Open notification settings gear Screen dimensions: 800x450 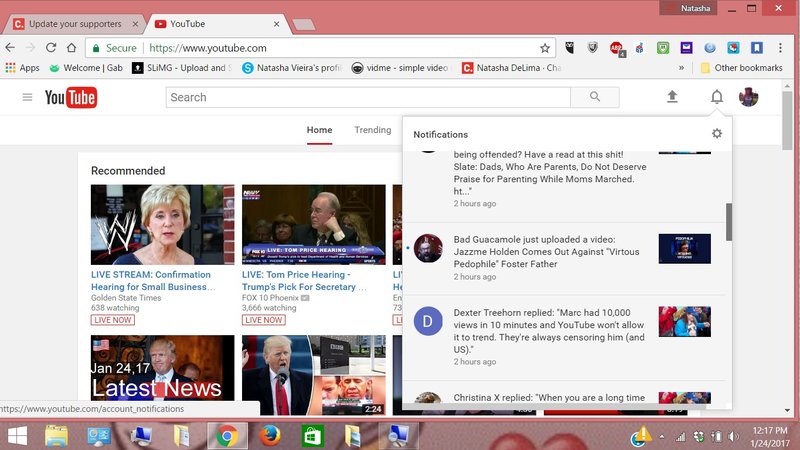[716, 134]
